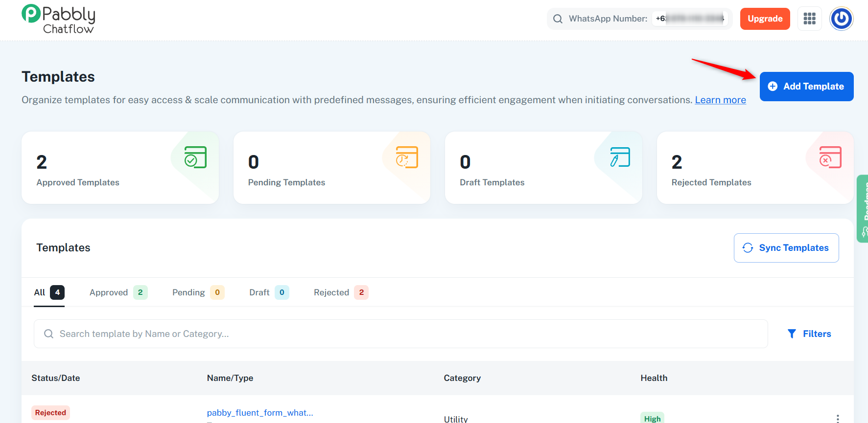Click the Pabbly Chatflow logo
The height and width of the screenshot is (423, 868).
pyautogui.click(x=58, y=20)
